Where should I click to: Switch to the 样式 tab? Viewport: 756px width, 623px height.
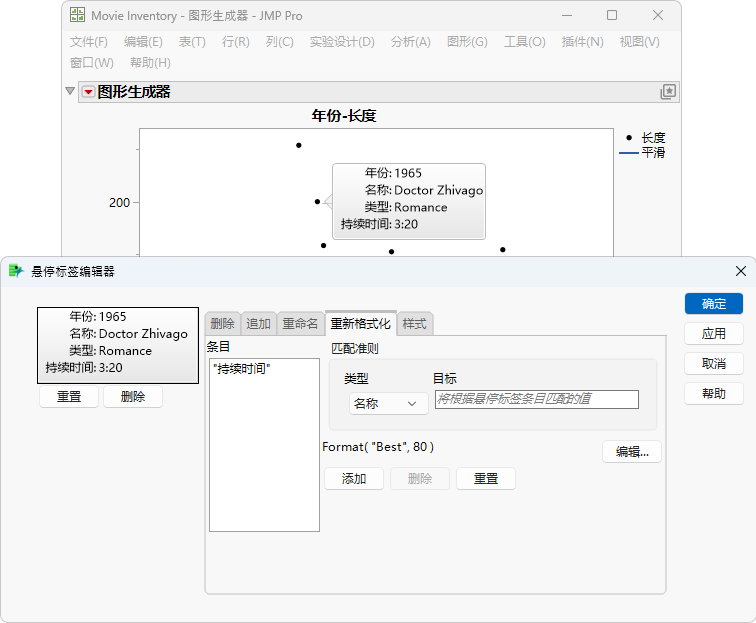coord(415,324)
